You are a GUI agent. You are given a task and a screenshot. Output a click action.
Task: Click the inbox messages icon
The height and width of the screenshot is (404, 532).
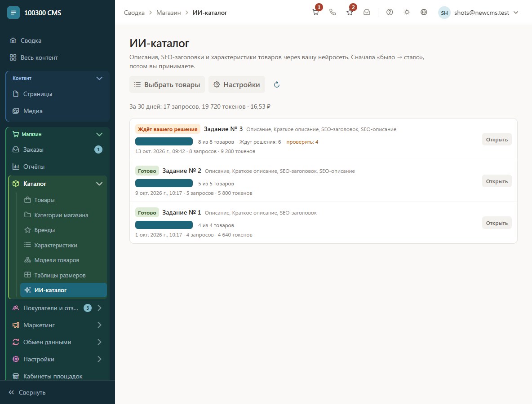[x=367, y=13]
